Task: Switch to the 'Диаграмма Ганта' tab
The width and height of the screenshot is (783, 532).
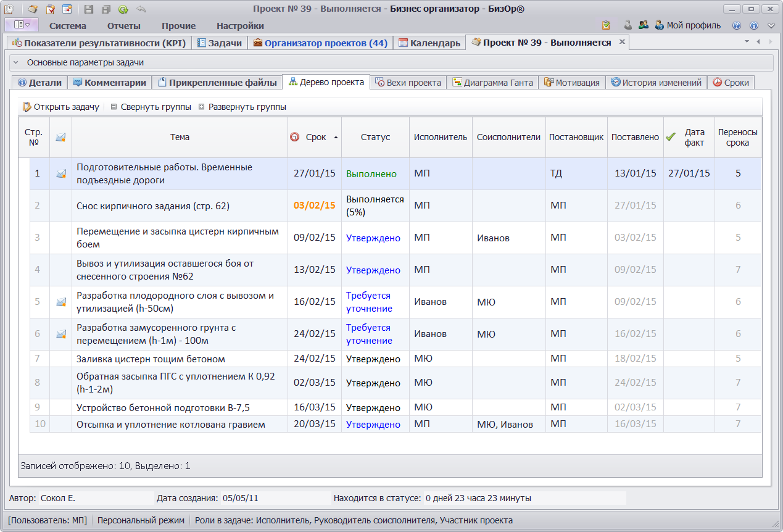Action: 492,83
